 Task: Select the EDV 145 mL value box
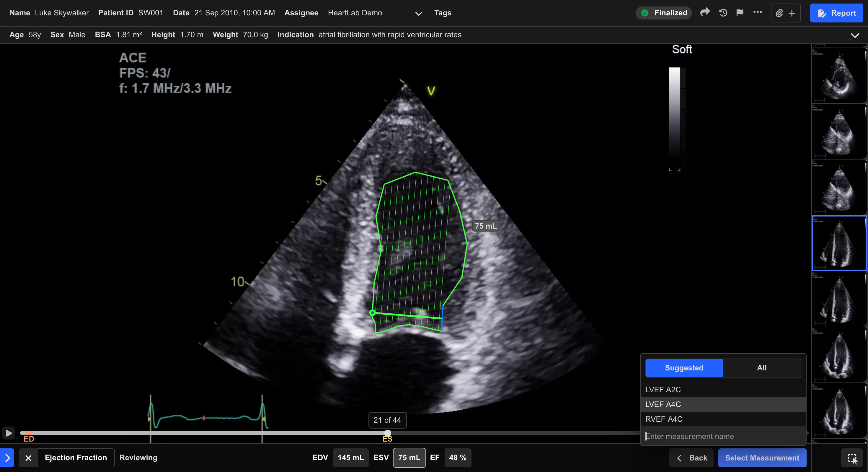(350, 458)
